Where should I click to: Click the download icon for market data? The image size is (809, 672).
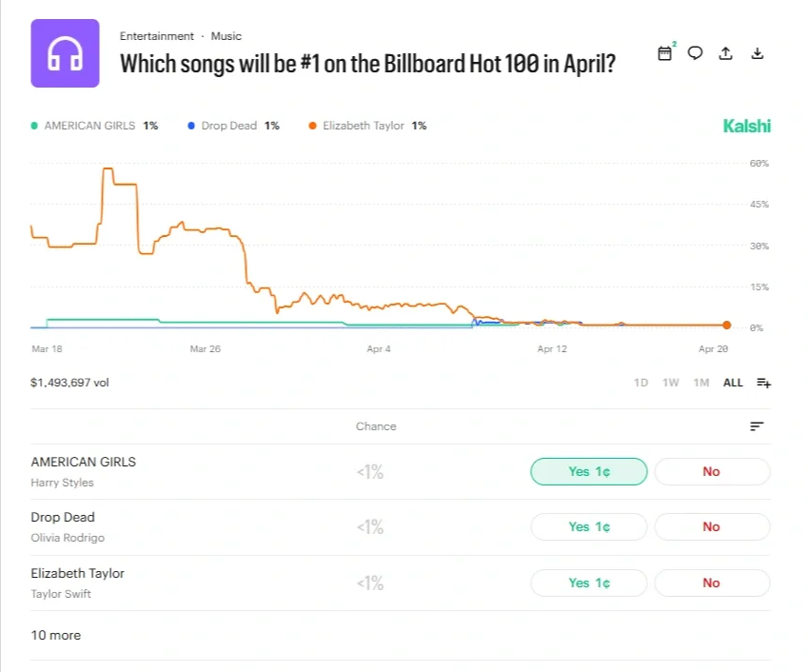coord(757,53)
